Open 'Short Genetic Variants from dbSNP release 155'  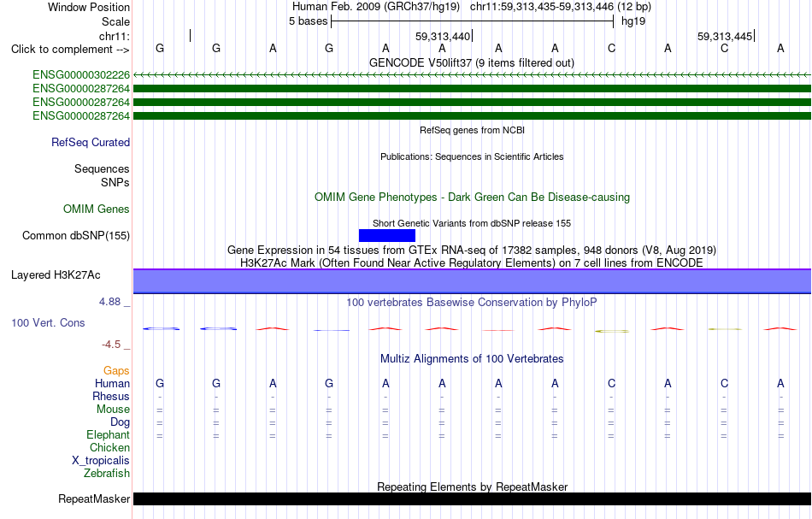(x=472, y=223)
